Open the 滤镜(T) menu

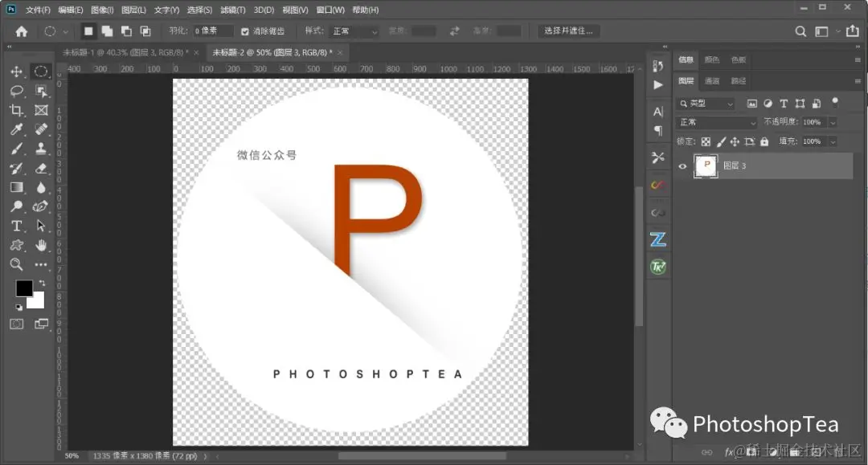(x=232, y=10)
